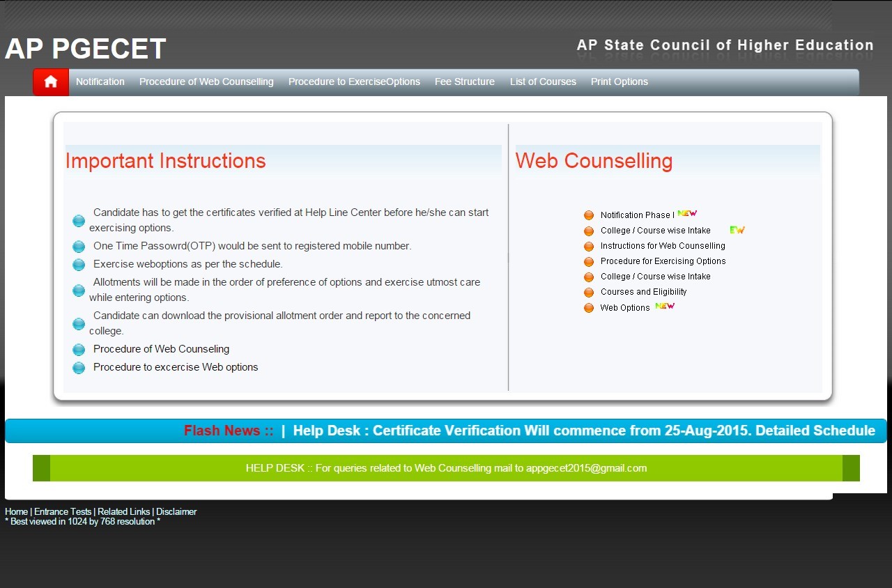Image resolution: width=892 pixels, height=588 pixels.
Task: Click the NEW badge next to Notification Phase I
Action: 687,214
